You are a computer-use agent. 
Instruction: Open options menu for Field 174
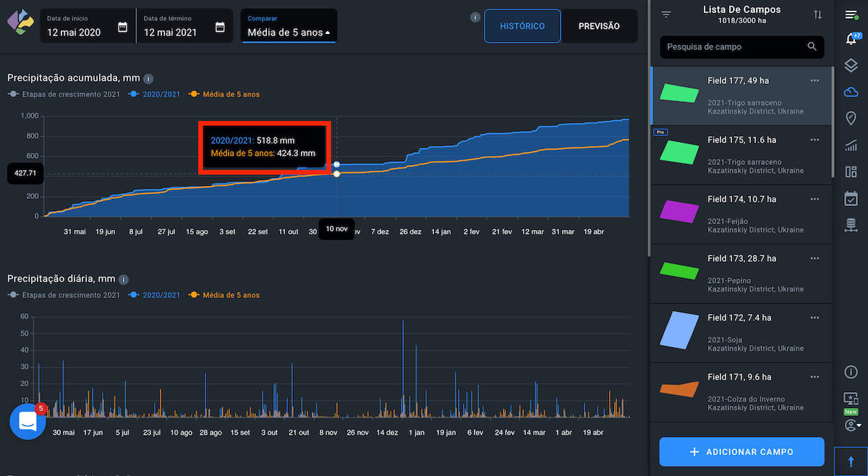point(814,199)
